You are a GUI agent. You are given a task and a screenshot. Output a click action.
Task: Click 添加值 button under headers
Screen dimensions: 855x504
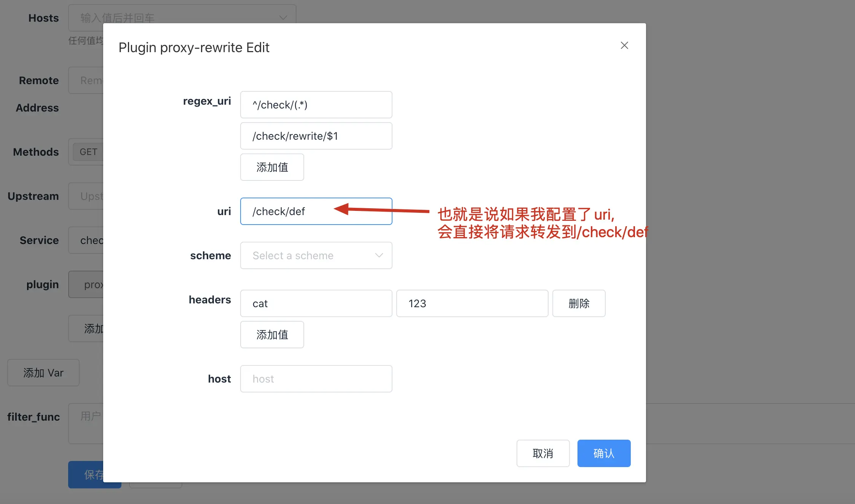coord(272,335)
